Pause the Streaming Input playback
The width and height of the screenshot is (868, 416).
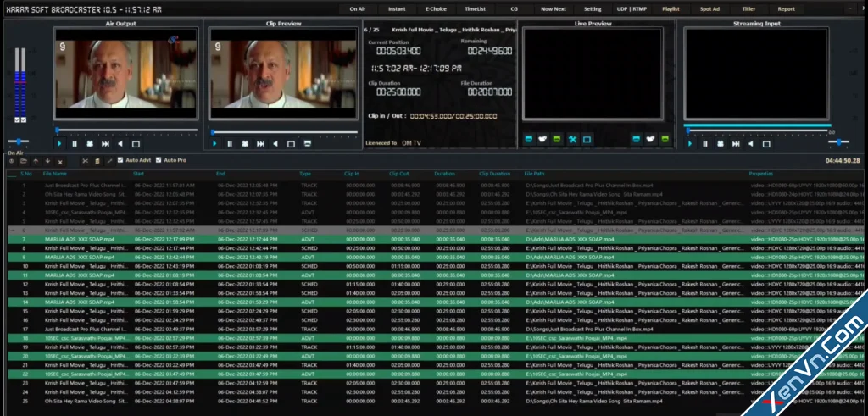pyautogui.click(x=705, y=144)
